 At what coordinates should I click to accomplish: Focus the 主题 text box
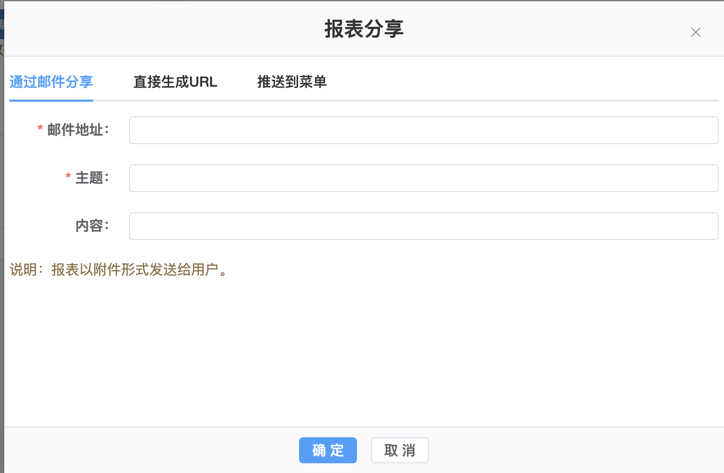point(423,178)
